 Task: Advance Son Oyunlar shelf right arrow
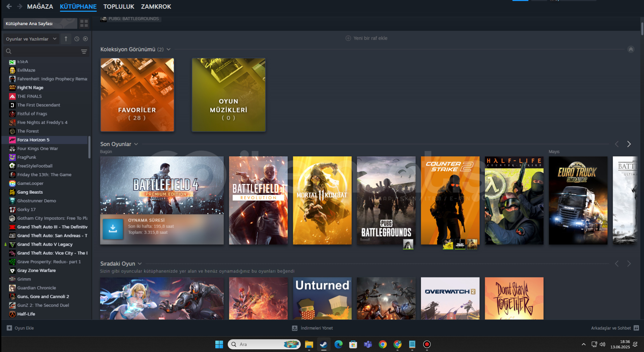[x=629, y=144]
